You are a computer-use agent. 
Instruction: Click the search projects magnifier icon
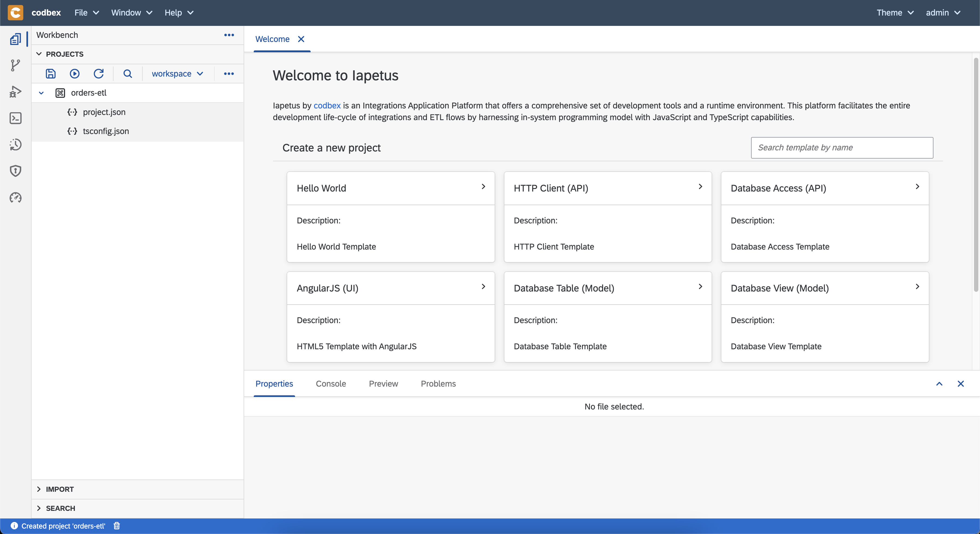tap(128, 74)
